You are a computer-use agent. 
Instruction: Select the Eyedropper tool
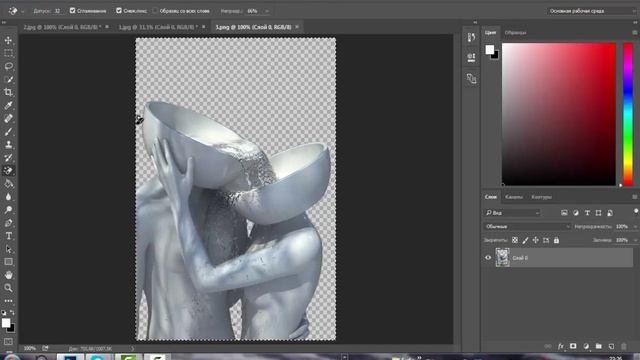(x=8, y=106)
